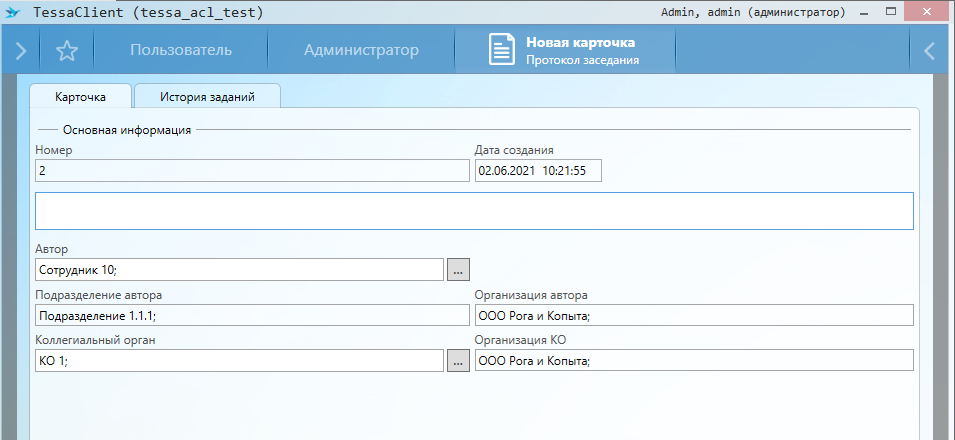The image size is (955, 440).
Task: Open the Администратор workspace tab
Action: point(361,51)
